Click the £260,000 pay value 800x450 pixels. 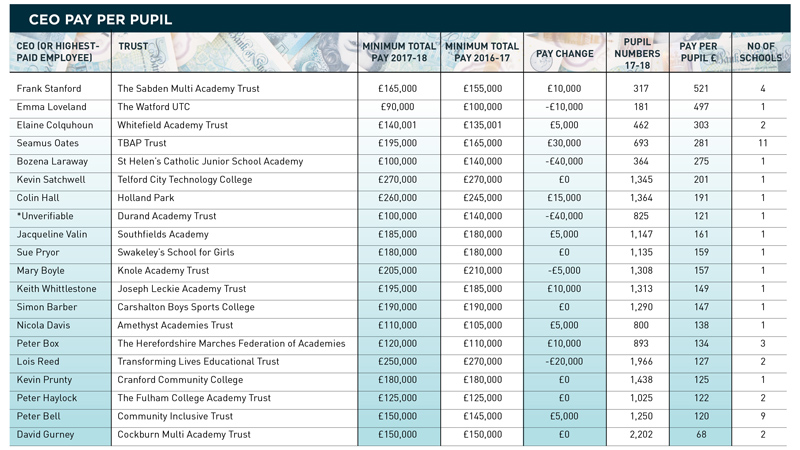tap(397, 198)
